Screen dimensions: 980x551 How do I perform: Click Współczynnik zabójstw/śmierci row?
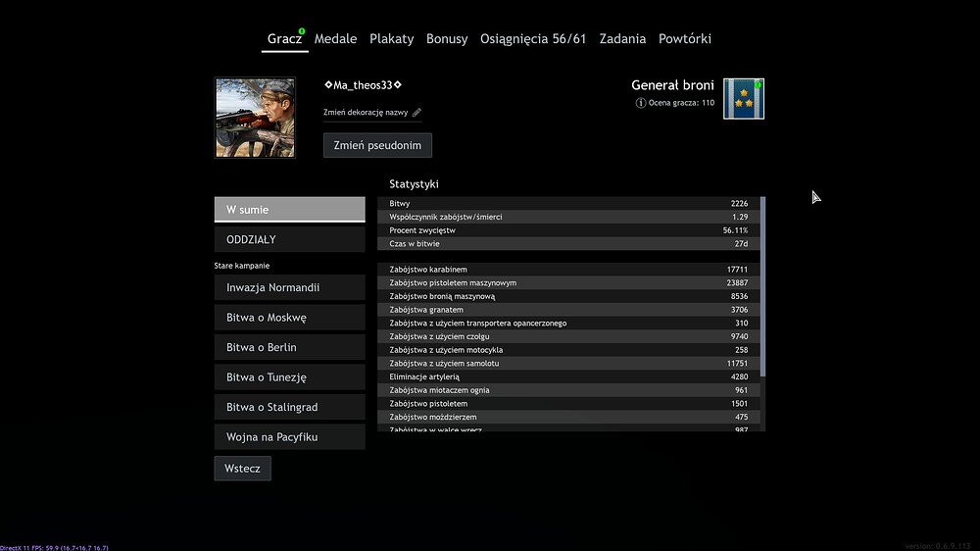pyautogui.click(x=568, y=217)
